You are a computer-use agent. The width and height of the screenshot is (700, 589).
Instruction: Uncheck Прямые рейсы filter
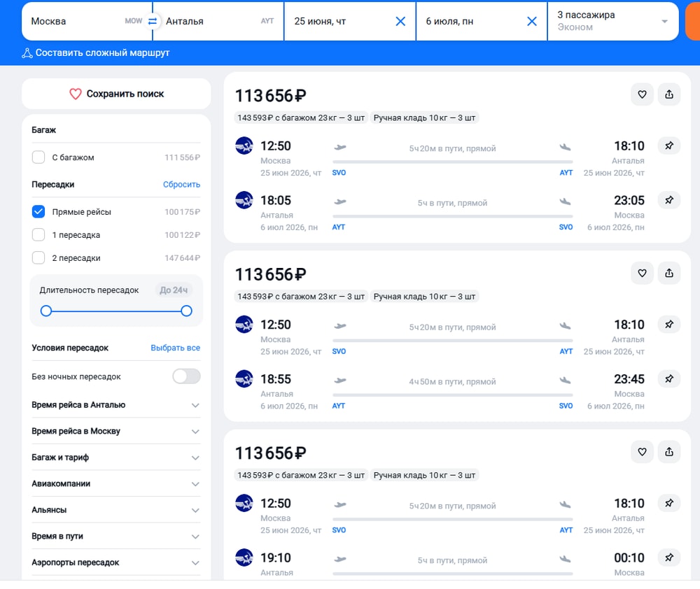pos(39,212)
